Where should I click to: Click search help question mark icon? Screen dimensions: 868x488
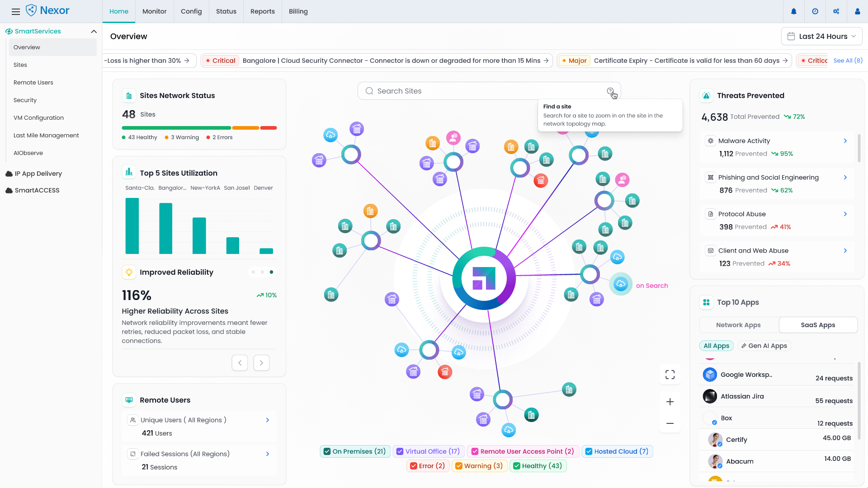tap(610, 91)
